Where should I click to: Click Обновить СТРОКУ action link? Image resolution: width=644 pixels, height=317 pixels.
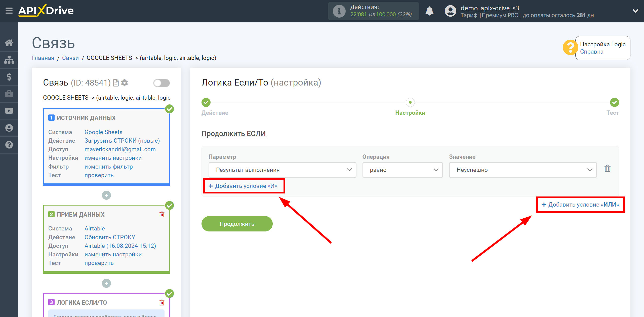(x=110, y=237)
